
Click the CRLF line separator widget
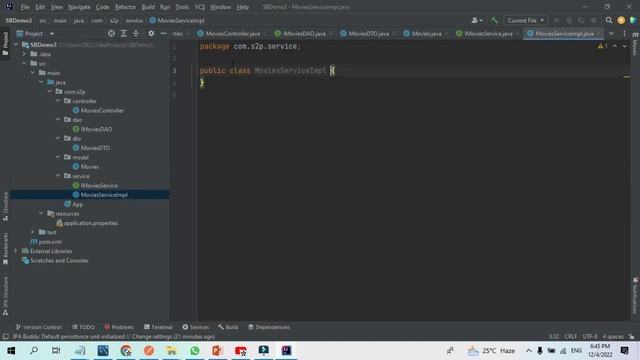coord(571,337)
